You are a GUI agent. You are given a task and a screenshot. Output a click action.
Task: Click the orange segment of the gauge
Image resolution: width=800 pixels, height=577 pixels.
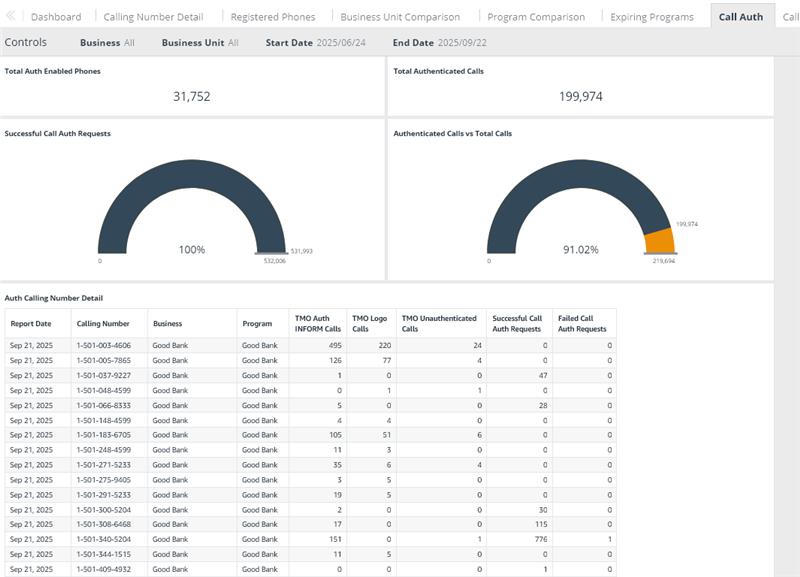660,241
